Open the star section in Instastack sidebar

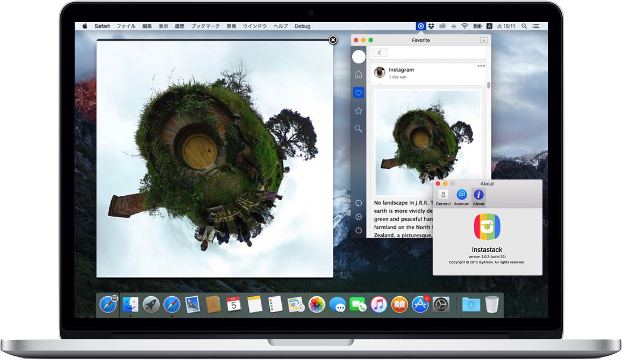pos(359,111)
